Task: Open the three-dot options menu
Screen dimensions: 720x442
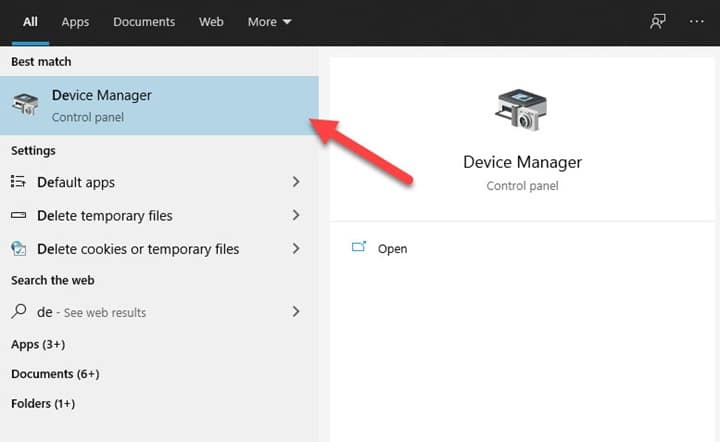Action: coord(697,22)
